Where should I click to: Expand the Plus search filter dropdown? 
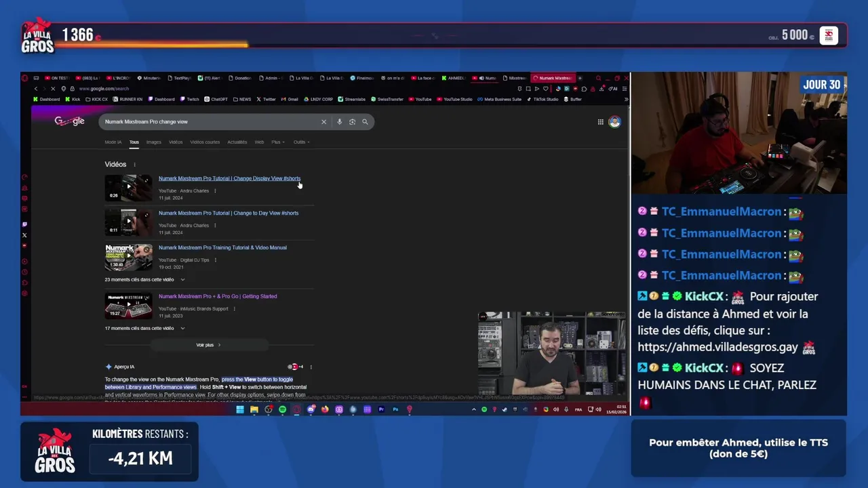click(278, 142)
